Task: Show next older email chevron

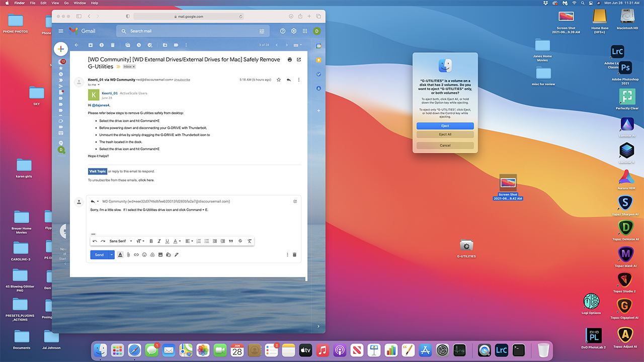Action: [287, 45]
